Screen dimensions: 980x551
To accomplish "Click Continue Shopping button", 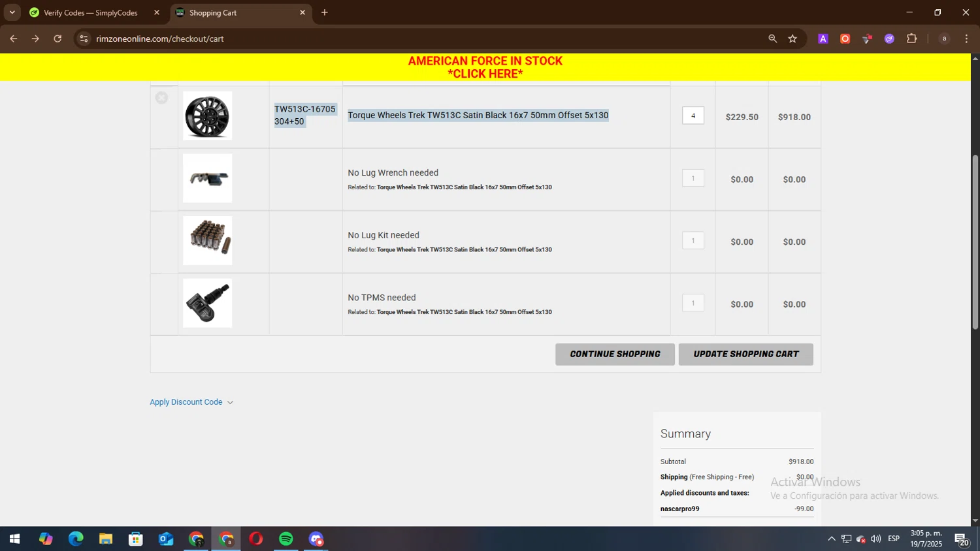I will [615, 354].
